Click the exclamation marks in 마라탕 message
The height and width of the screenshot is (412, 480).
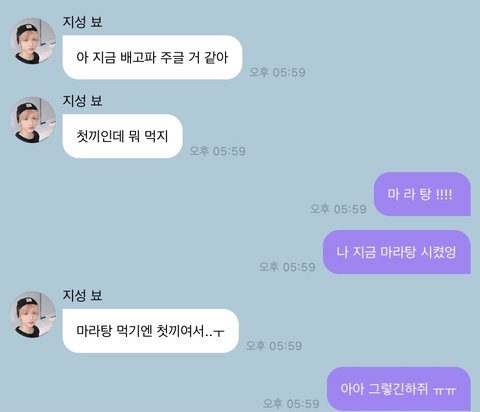[x=444, y=194]
